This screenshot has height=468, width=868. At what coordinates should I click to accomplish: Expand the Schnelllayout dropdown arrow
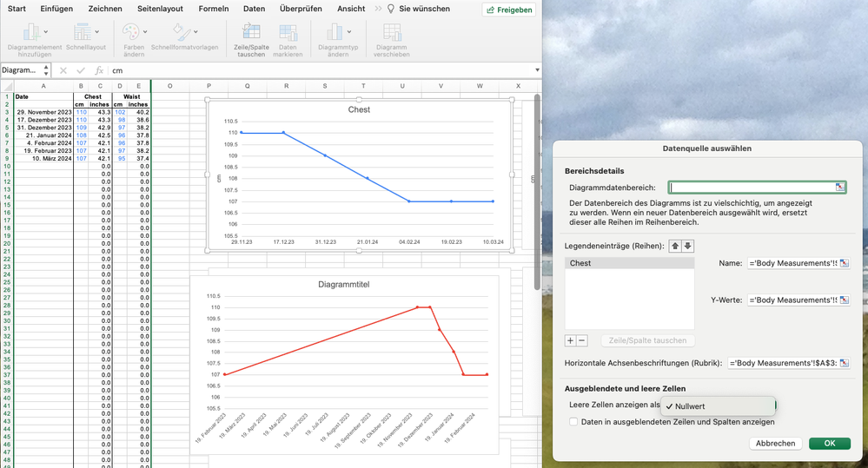(x=96, y=32)
